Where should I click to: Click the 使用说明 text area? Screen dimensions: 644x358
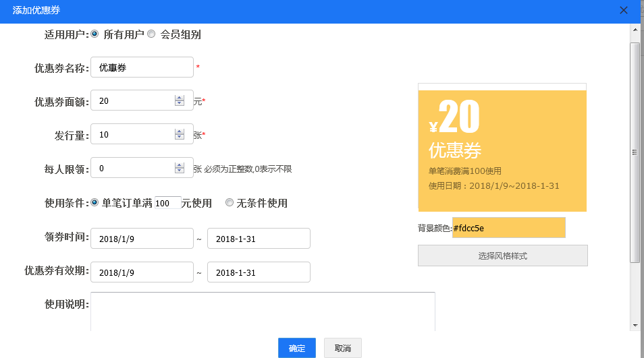[x=263, y=311]
